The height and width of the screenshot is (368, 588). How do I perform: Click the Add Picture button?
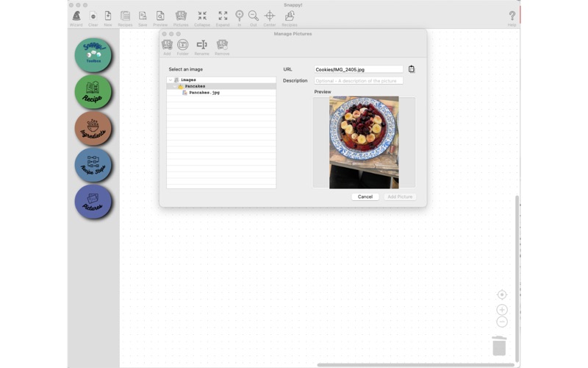point(400,197)
